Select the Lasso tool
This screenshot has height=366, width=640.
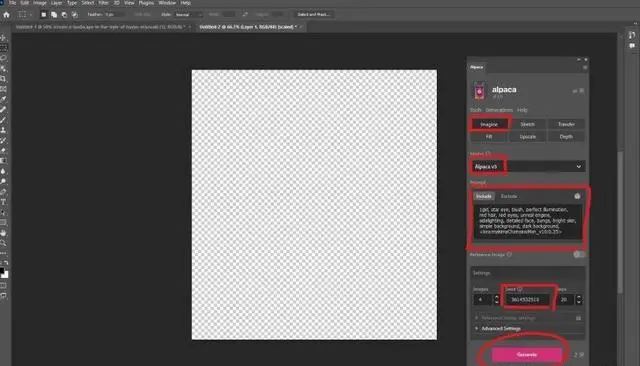point(3,58)
